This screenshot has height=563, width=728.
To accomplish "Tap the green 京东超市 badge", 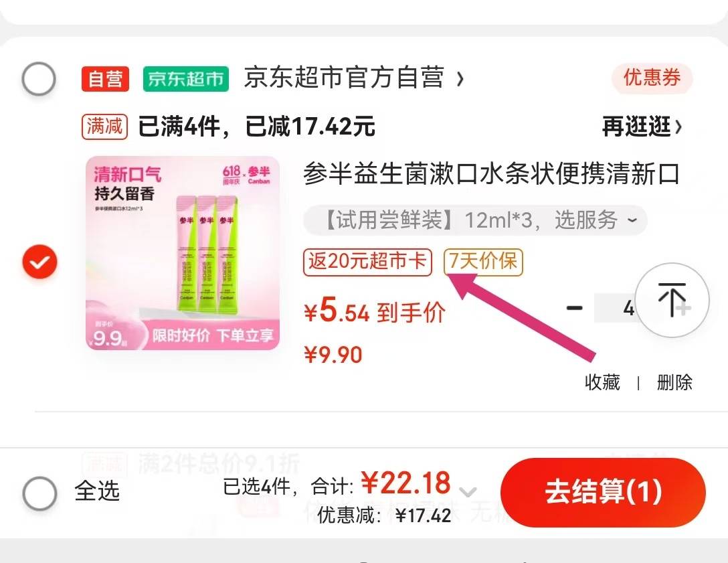I will tap(186, 78).
